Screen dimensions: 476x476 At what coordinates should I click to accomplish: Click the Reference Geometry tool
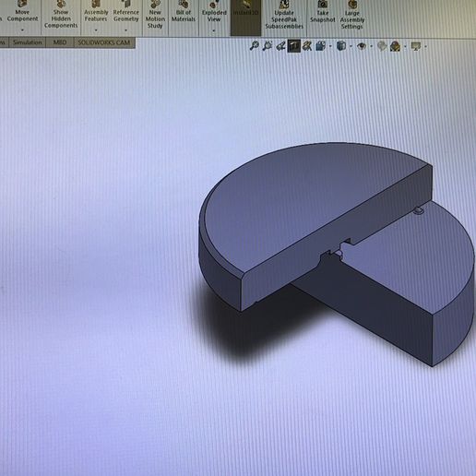[x=126, y=12]
